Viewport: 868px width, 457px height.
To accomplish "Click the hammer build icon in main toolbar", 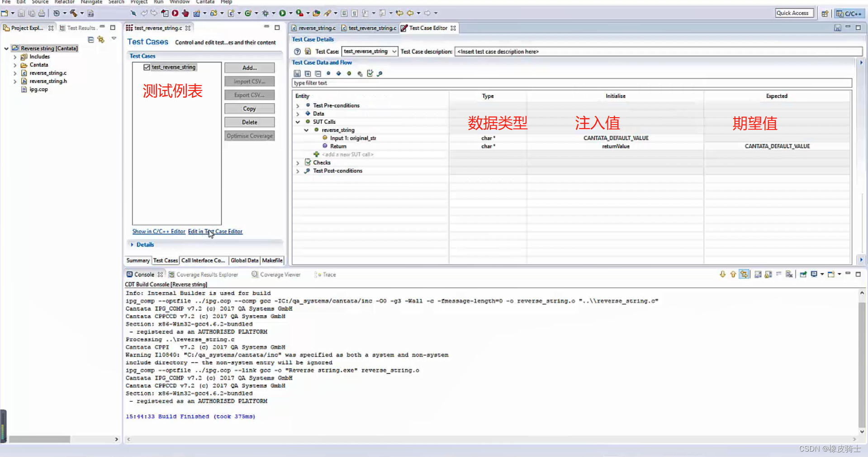I will pos(73,13).
